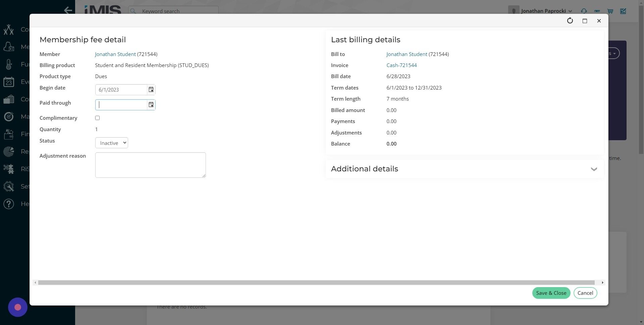Open the shopping cart icon
This screenshot has height=325, width=644.
[x=610, y=11]
